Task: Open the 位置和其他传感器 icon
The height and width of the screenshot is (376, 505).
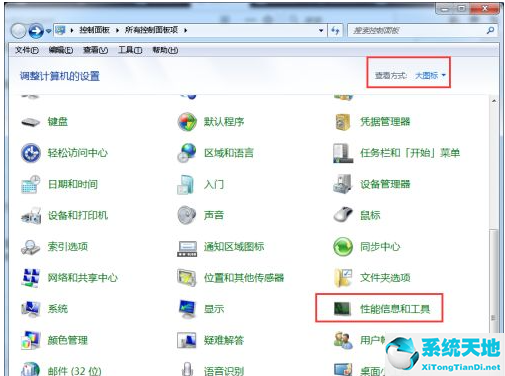Action: 187,278
